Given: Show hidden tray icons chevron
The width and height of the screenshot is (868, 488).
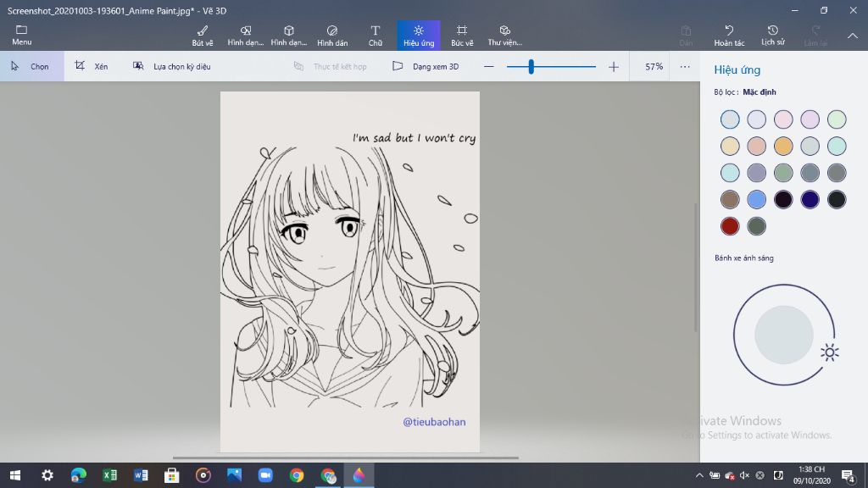Looking at the screenshot, I should click(699, 475).
